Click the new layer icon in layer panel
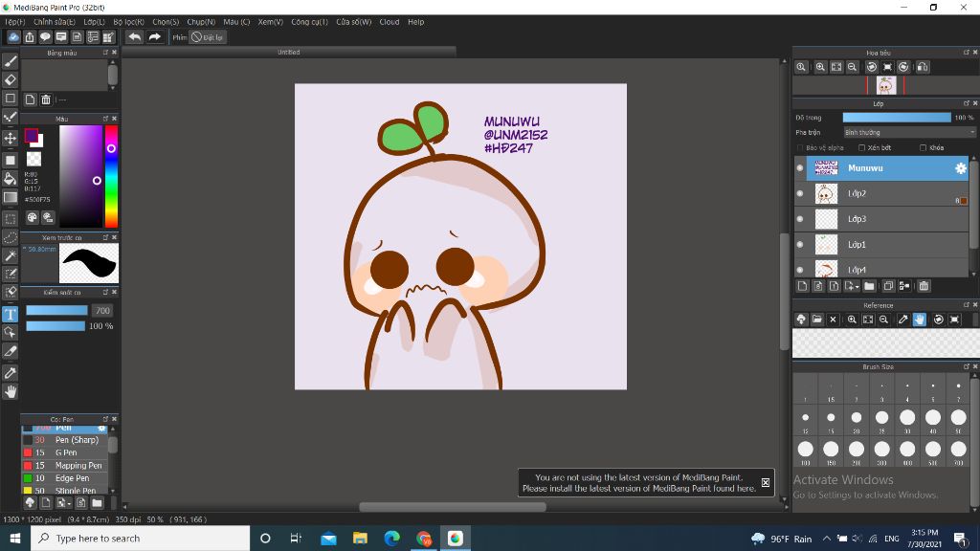Viewport: 980px width, 551px height. (x=803, y=286)
